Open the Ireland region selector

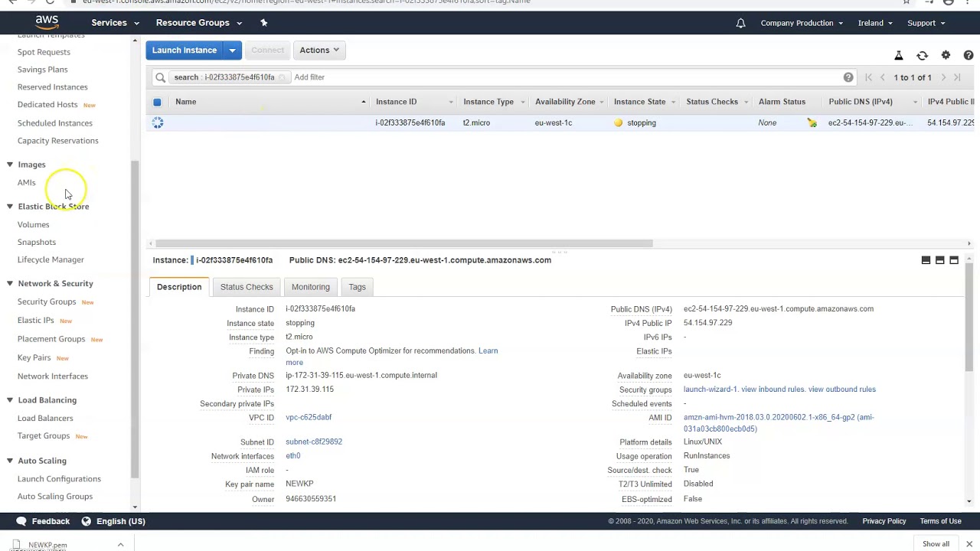point(875,23)
